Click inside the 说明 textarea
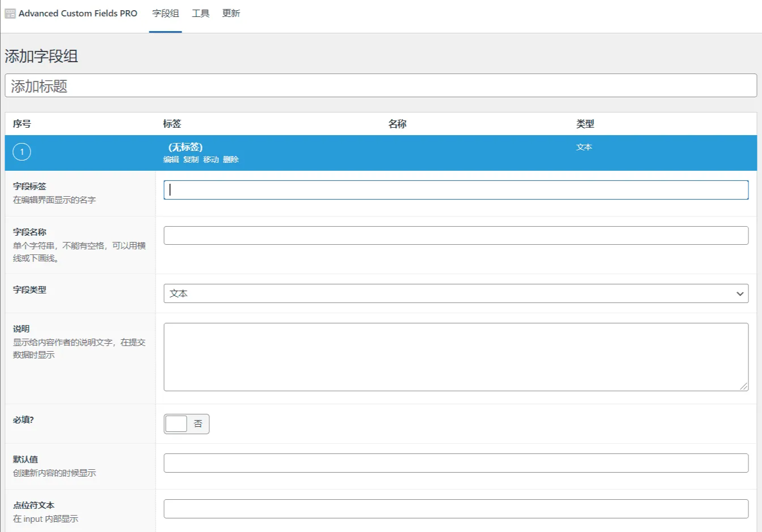Viewport: 762px width, 532px height. click(456, 357)
